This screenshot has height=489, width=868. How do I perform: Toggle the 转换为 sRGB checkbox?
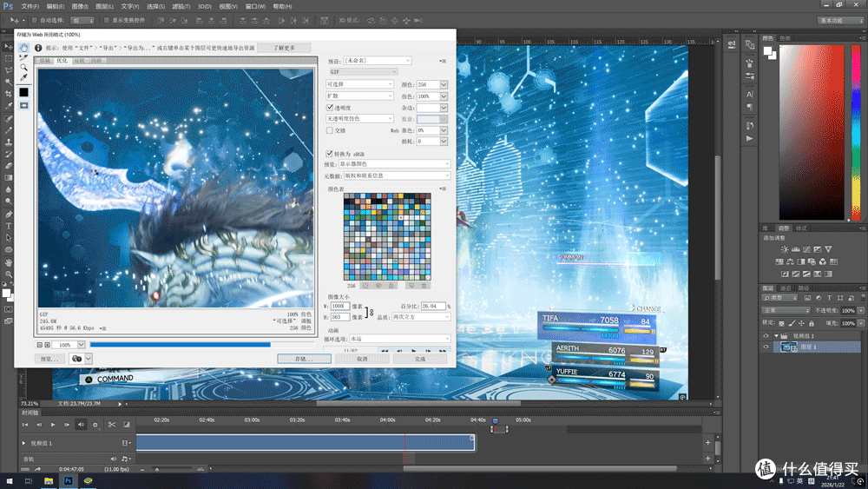pyautogui.click(x=329, y=154)
